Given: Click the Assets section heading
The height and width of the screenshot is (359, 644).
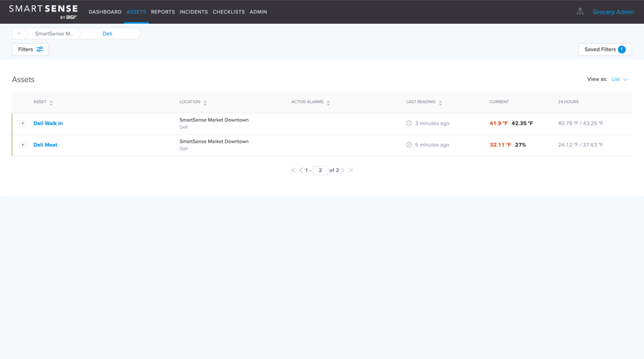Looking at the screenshot, I should pyautogui.click(x=23, y=80).
